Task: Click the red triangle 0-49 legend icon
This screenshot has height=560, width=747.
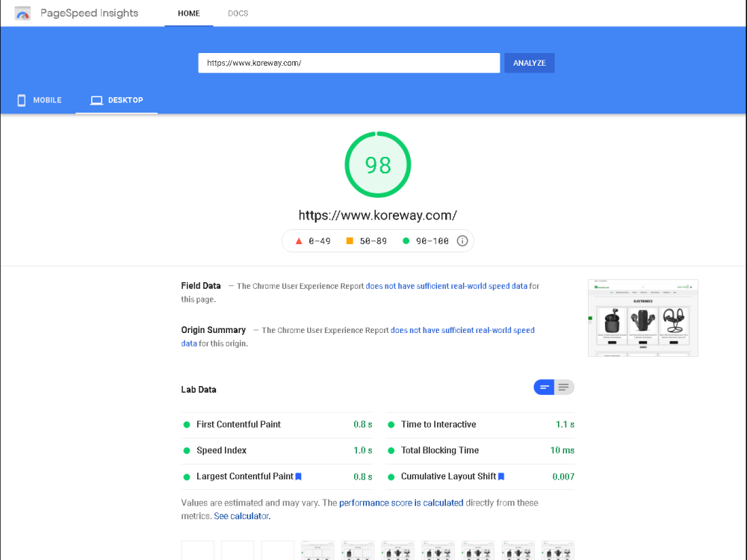Action: click(299, 241)
